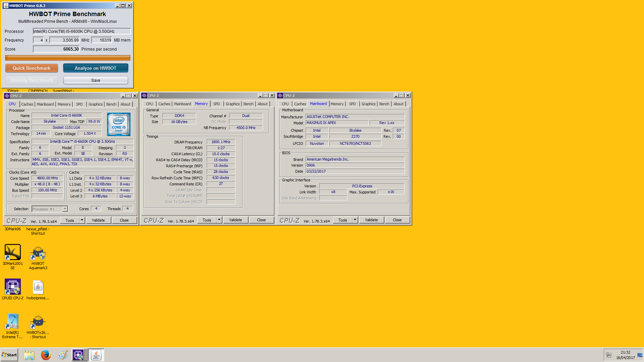
Task: Click the network tray icon
Action: click(x=609, y=355)
